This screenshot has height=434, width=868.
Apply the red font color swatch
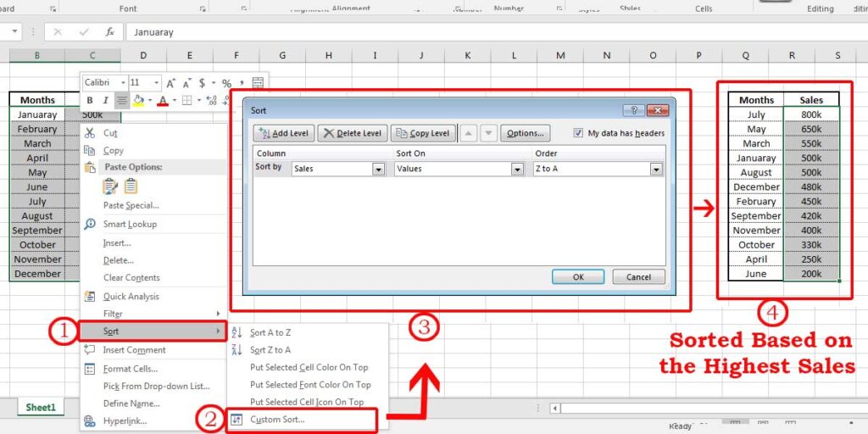163,101
